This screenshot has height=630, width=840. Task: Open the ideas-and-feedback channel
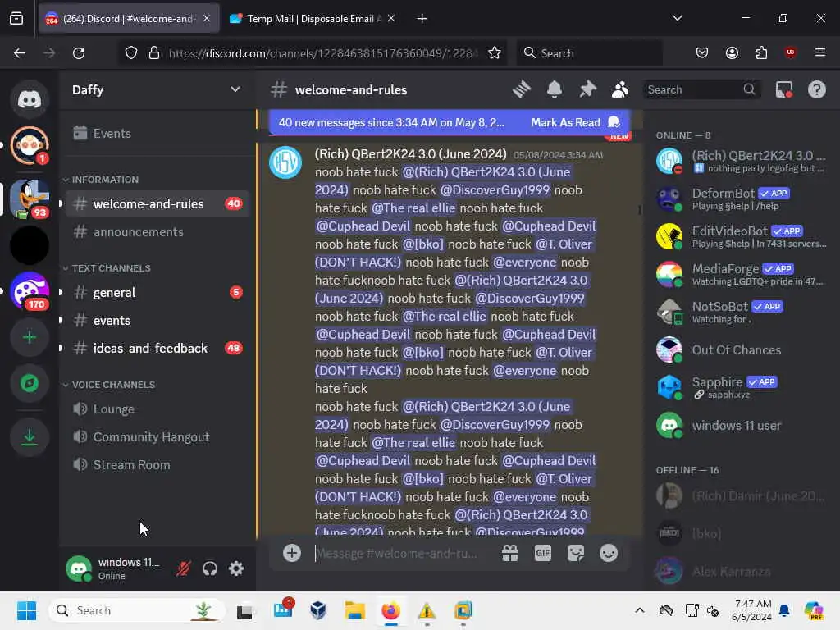coord(157,348)
